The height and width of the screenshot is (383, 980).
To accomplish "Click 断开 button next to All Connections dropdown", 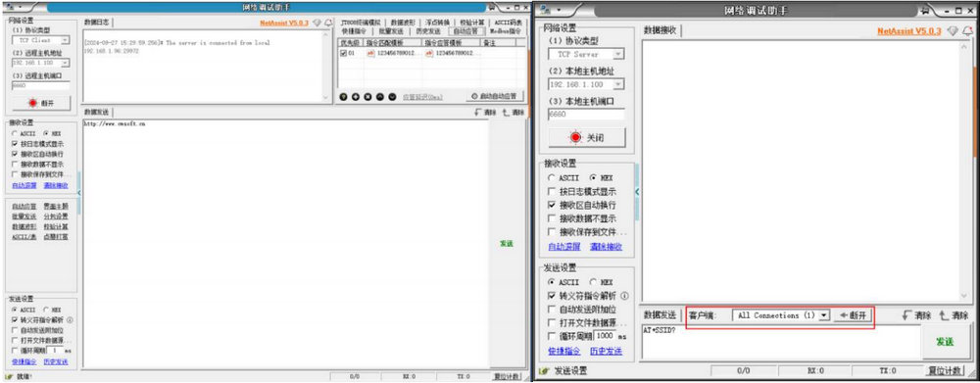I will click(854, 315).
